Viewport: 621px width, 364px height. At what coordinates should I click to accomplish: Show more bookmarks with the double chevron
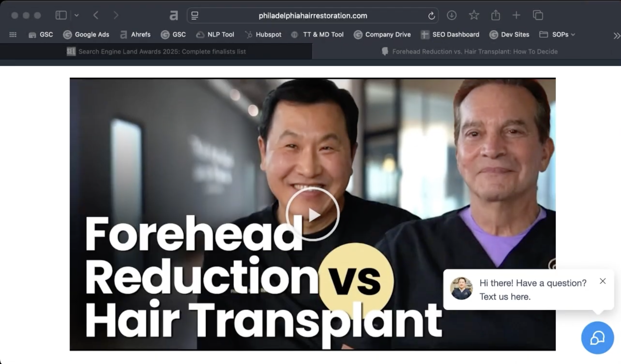pos(616,35)
